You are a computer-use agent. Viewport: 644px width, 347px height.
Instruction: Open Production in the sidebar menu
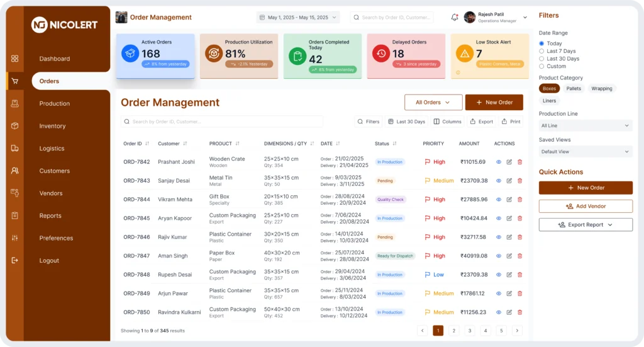pyautogui.click(x=55, y=104)
